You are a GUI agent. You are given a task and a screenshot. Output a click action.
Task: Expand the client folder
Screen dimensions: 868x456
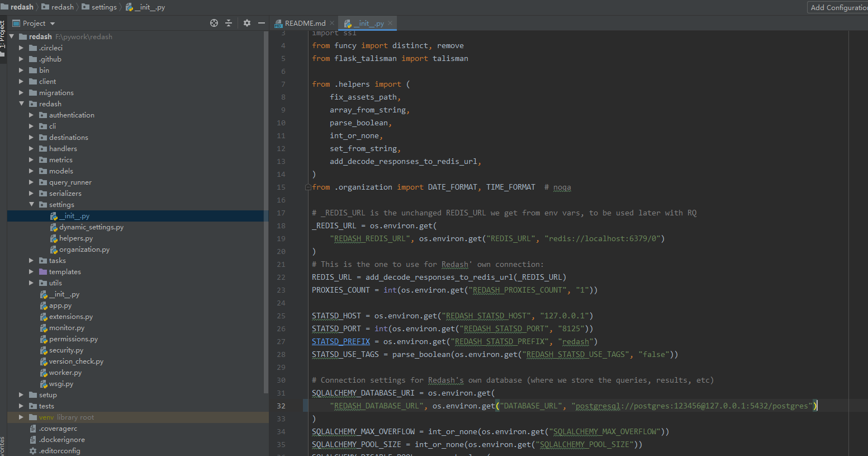21,81
